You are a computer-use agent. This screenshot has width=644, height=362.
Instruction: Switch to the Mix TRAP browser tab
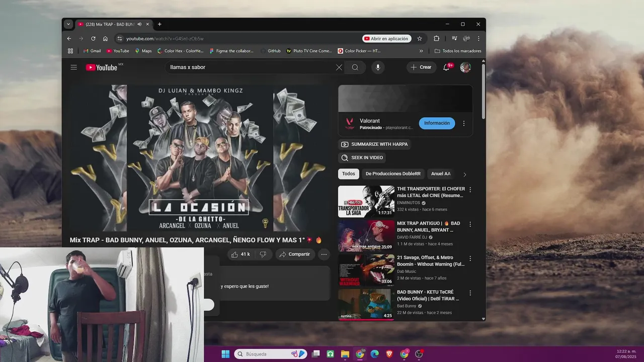110,24
